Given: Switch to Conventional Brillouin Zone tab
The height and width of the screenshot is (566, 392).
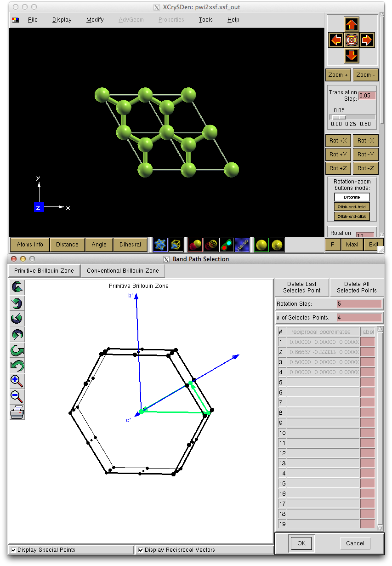Looking at the screenshot, I should click(123, 271).
